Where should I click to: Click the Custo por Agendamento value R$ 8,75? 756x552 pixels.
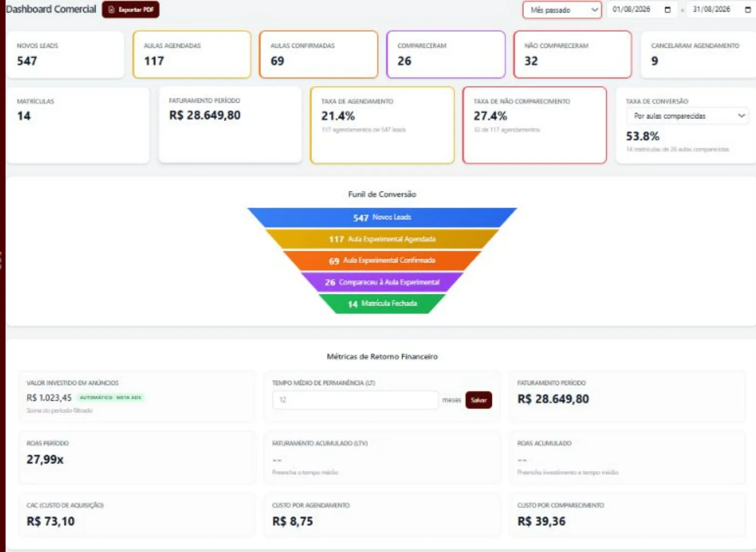(293, 521)
